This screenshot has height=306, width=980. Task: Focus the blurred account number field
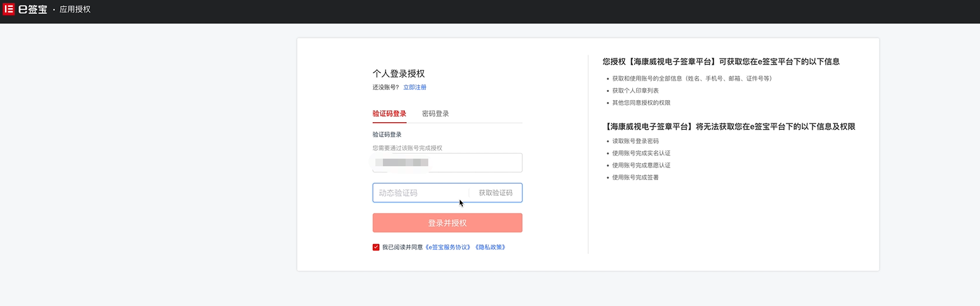pos(447,163)
